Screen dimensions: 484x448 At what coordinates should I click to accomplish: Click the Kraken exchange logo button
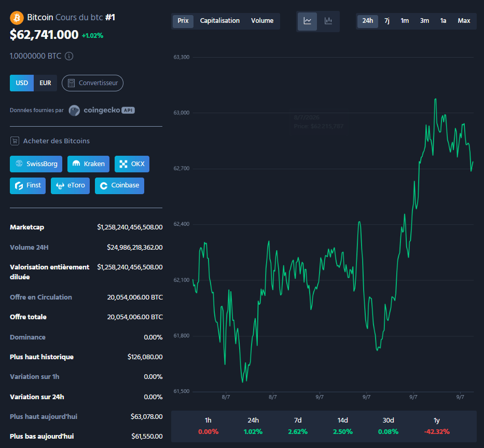point(88,164)
